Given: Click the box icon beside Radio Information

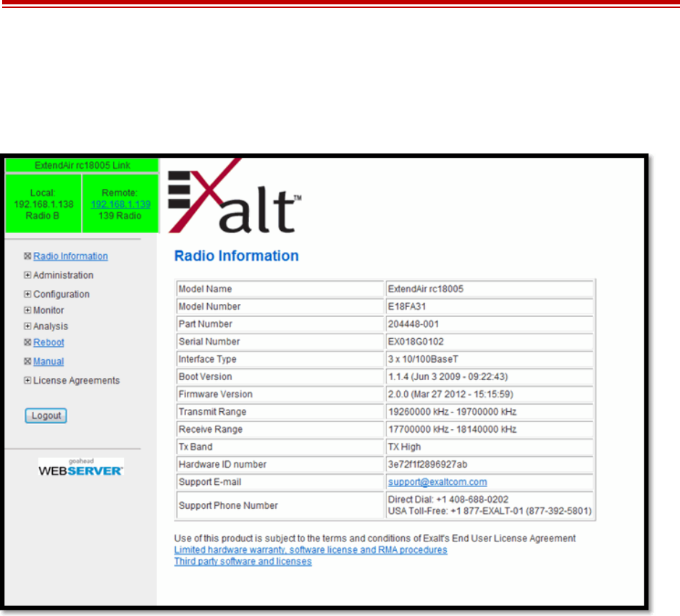Looking at the screenshot, I should (x=28, y=256).
